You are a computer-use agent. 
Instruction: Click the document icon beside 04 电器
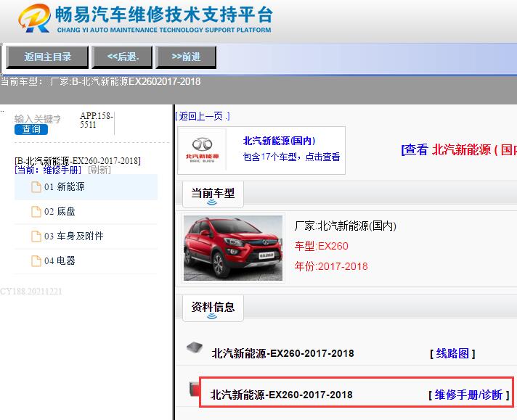pyautogui.click(x=36, y=261)
